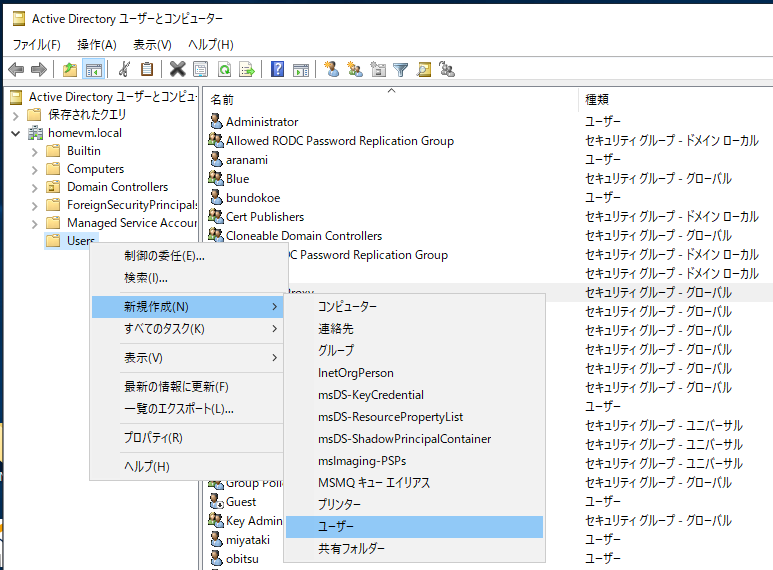The image size is (773, 570).
Task: Select コンピューター in the submenu
Action: click(414, 307)
